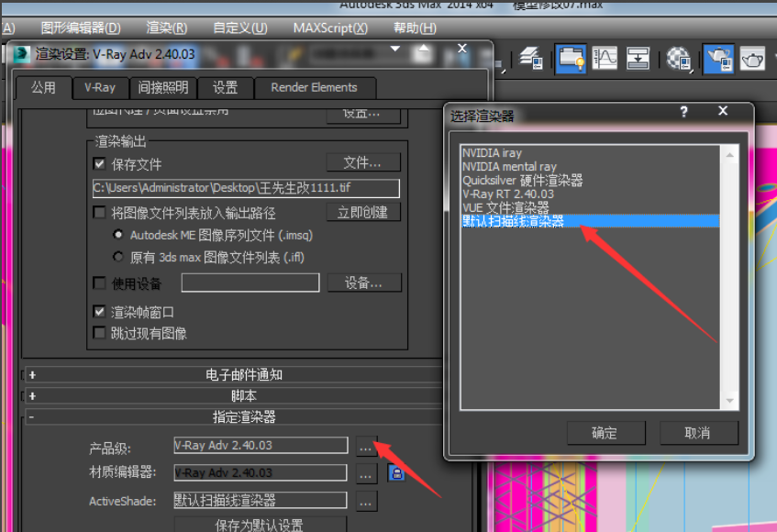Open renderer chooser via 材质编辑器 ... button

[366, 473]
